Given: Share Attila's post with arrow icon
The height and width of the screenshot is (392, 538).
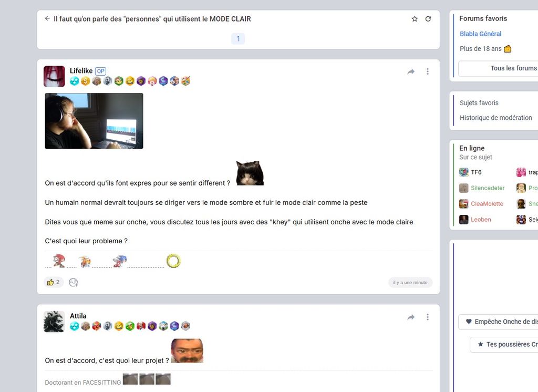Looking at the screenshot, I should 411,317.
